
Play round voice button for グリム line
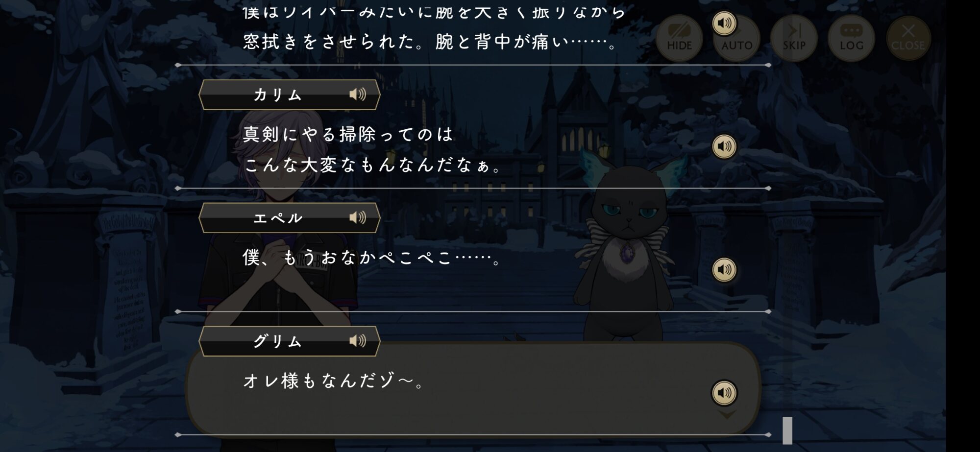pos(724,393)
